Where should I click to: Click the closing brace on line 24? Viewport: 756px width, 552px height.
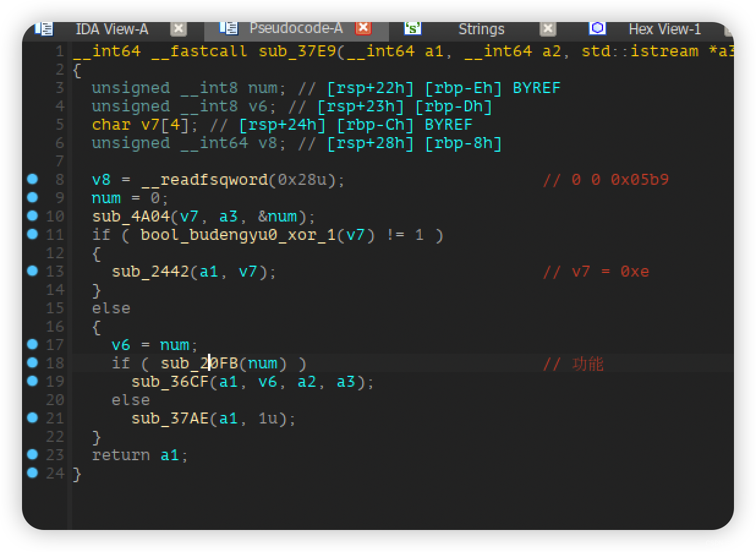pos(77,474)
